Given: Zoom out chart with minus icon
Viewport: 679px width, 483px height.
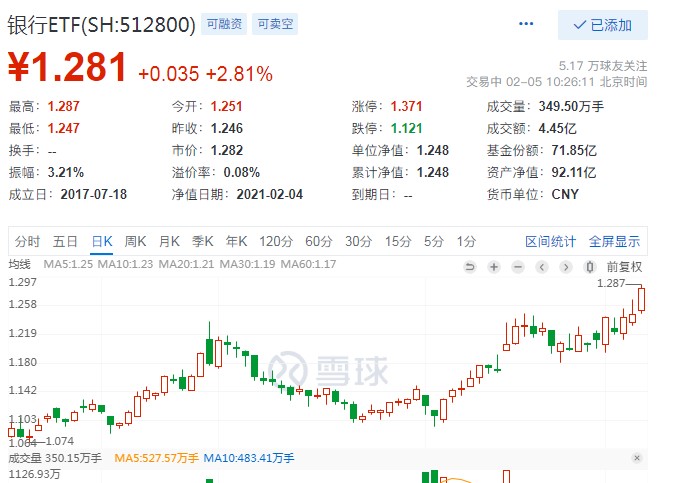Looking at the screenshot, I should pos(518,267).
